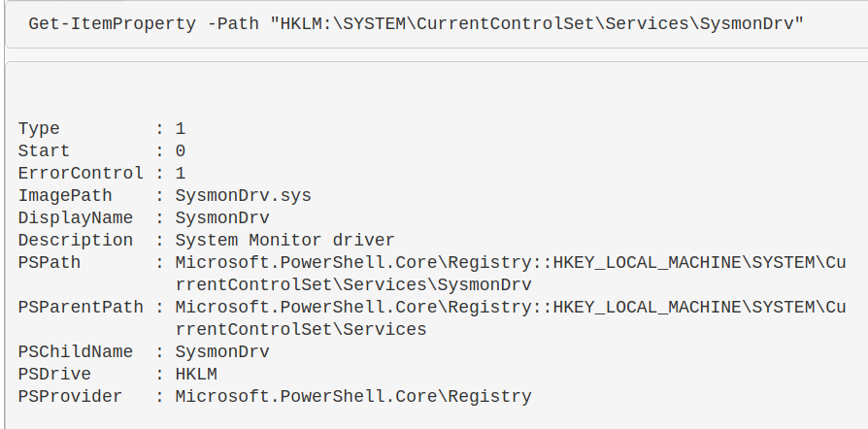This screenshot has height=429, width=868.
Task: Click the DisplayName property label
Action: click(76, 218)
